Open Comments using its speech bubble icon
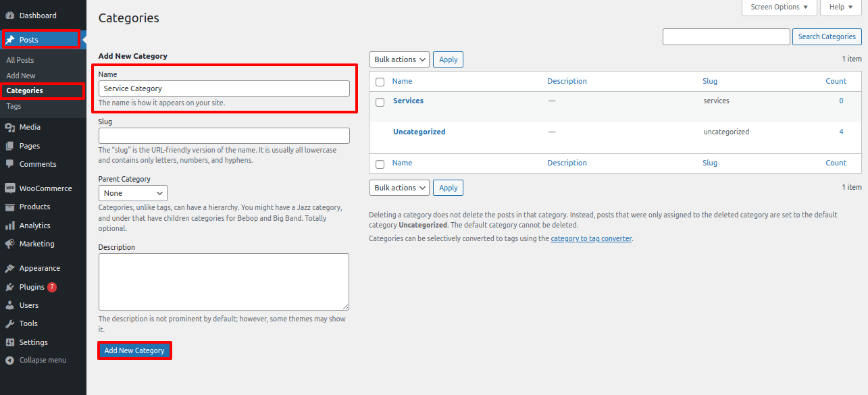This screenshot has width=868, height=395. click(10, 164)
